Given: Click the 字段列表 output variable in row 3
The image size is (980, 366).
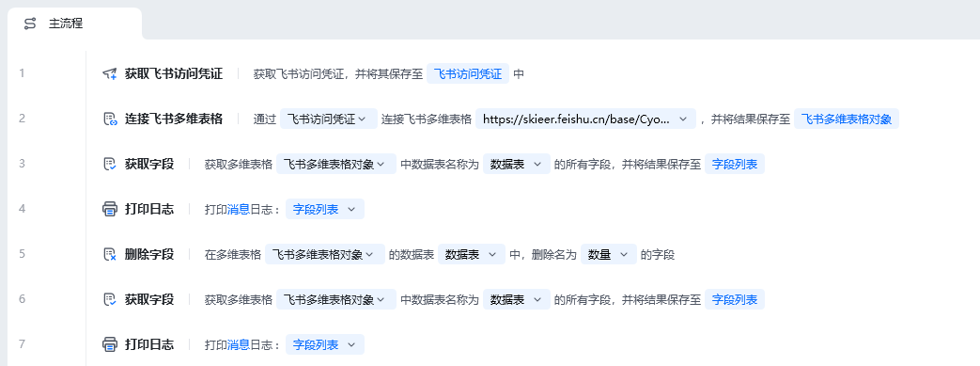Looking at the screenshot, I should 735,164.
